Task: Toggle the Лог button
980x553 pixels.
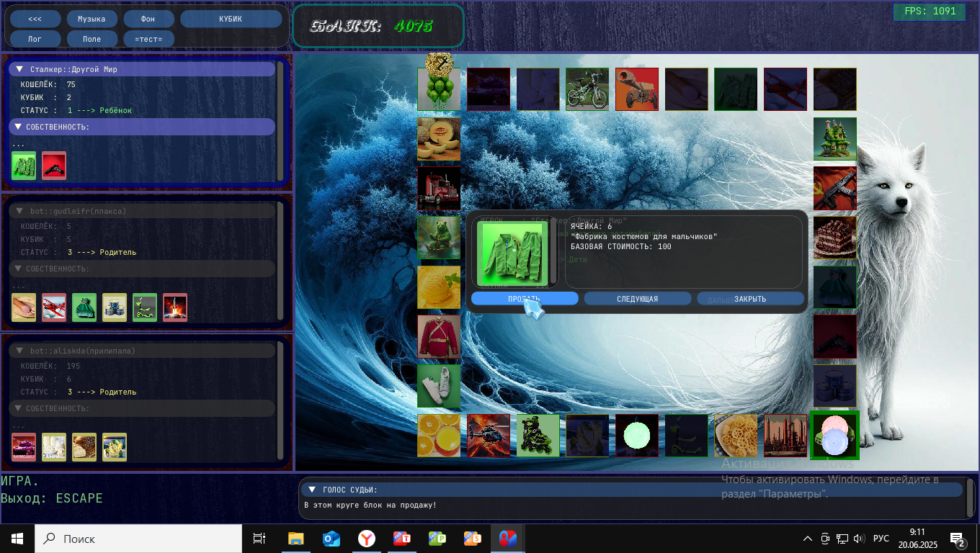Action: 35,39
